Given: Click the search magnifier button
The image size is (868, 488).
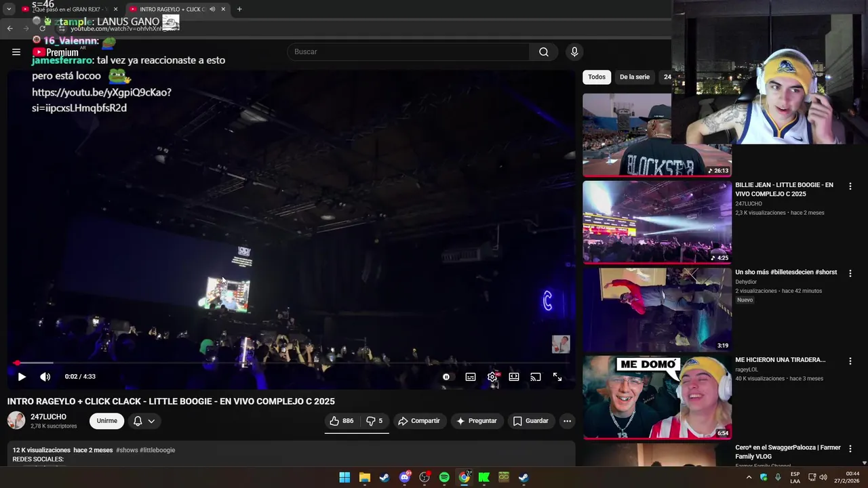Looking at the screenshot, I should [x=544, y=52].
